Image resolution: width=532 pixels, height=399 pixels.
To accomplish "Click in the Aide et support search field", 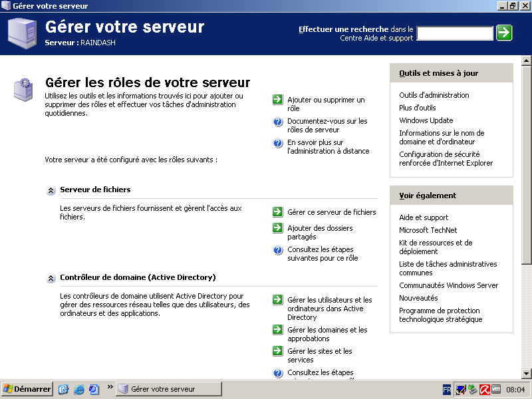I will (x=454, y=33).
